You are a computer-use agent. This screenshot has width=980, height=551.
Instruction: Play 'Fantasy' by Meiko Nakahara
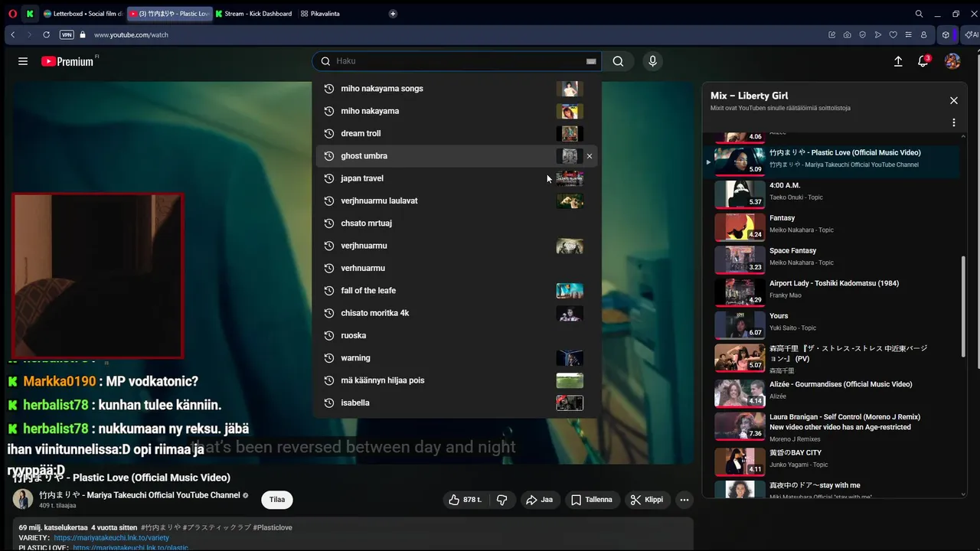click(832, 227)
